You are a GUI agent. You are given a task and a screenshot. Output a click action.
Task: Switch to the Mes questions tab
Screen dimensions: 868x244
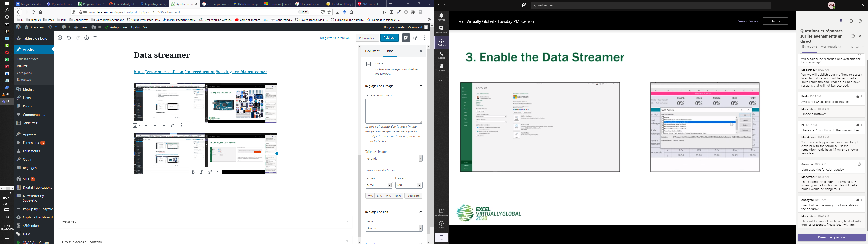pos(831,47)
